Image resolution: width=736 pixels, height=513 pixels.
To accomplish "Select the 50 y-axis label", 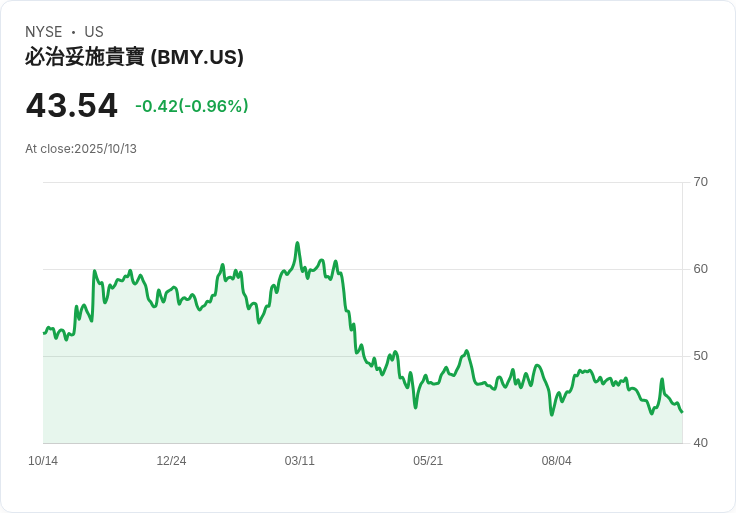I will (x=701, y=356).
